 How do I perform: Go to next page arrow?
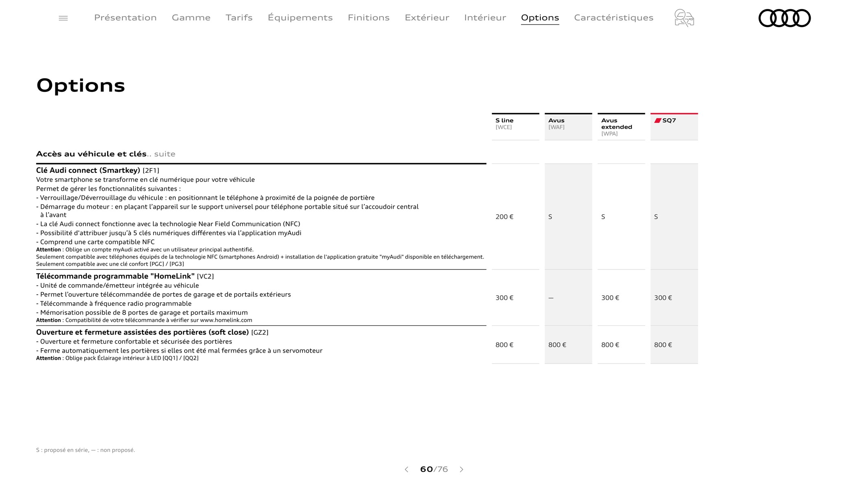(x=461, y=469)
